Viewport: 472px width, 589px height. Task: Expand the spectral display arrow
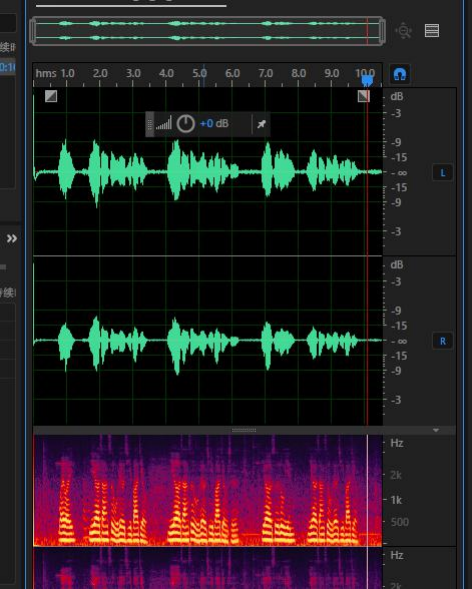pos(436,430)
